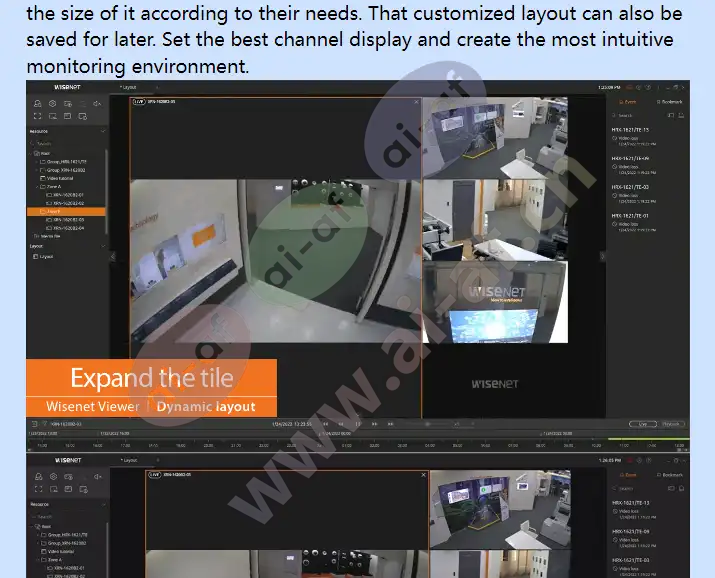Expand Group_XRN-162082 arrow in first viewer
Viewport: 715px width, 578px height.
click(37, 170)
